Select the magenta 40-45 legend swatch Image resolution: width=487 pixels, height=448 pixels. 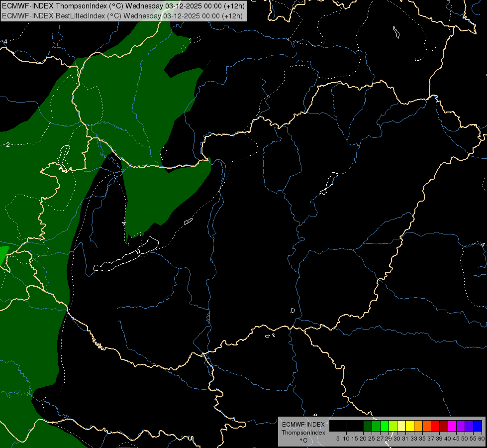452,426
